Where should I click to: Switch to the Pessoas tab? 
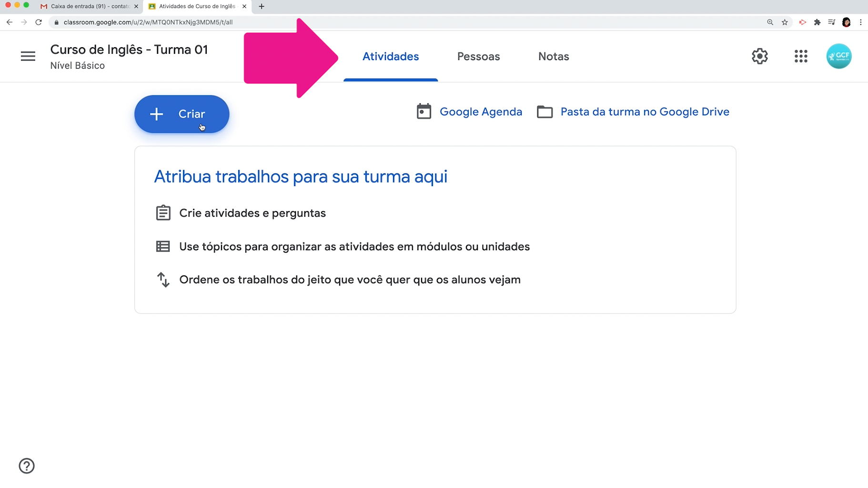tap(478, 56)
